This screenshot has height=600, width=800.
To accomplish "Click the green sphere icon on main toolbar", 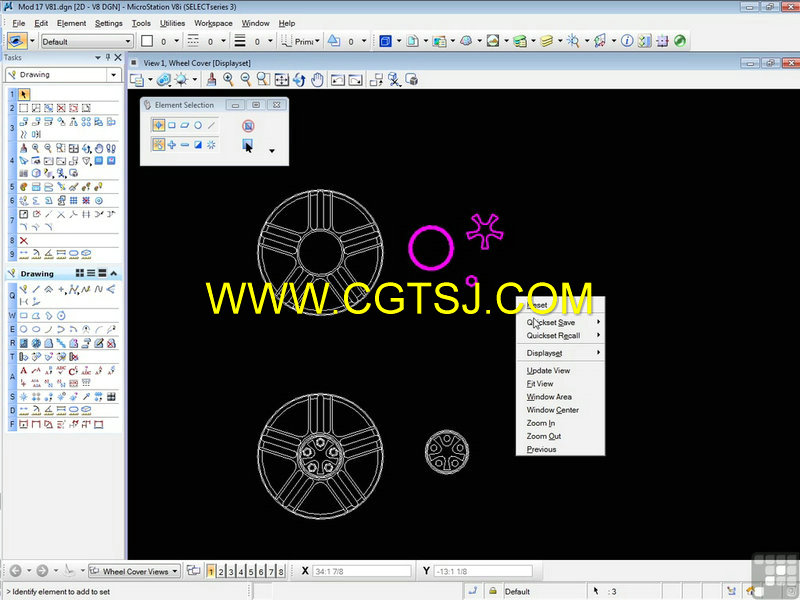I will point(680,41).
